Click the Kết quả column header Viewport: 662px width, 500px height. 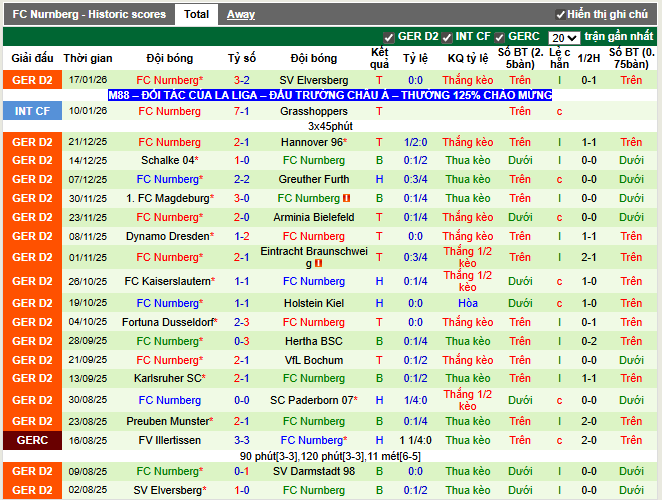(x=379, y=58)
